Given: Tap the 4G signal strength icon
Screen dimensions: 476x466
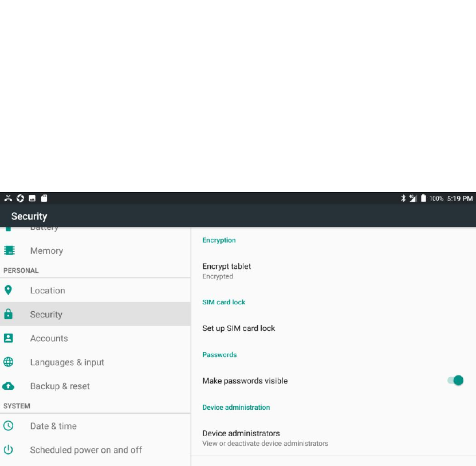Looking at the screenshot, I should tap(413, 198).
